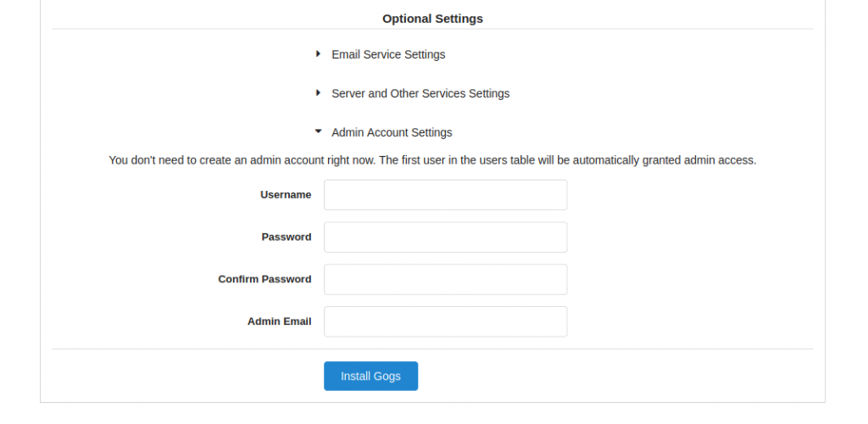
Task: Collapse Admin Account Settings using its down arrow
Action: point(319,131)
